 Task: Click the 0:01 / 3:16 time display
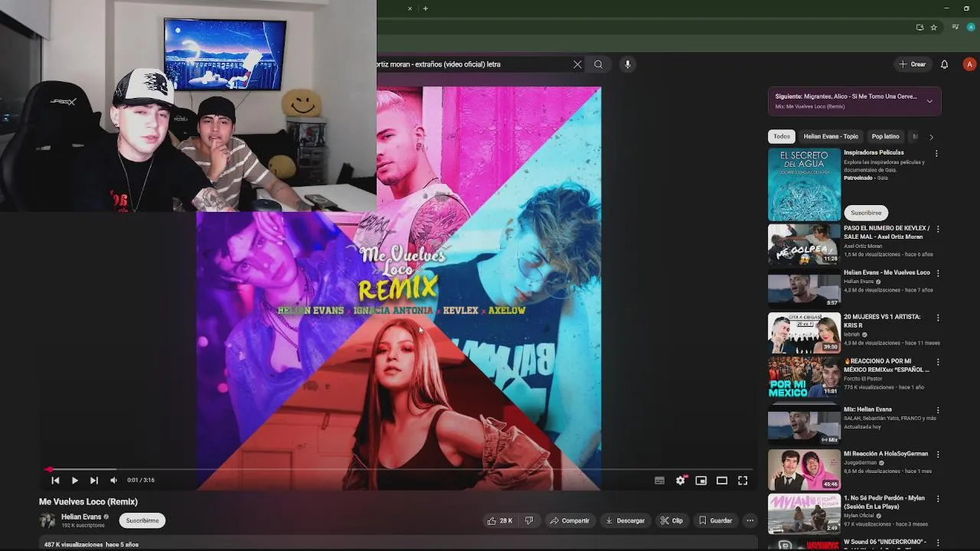point(141,481)
